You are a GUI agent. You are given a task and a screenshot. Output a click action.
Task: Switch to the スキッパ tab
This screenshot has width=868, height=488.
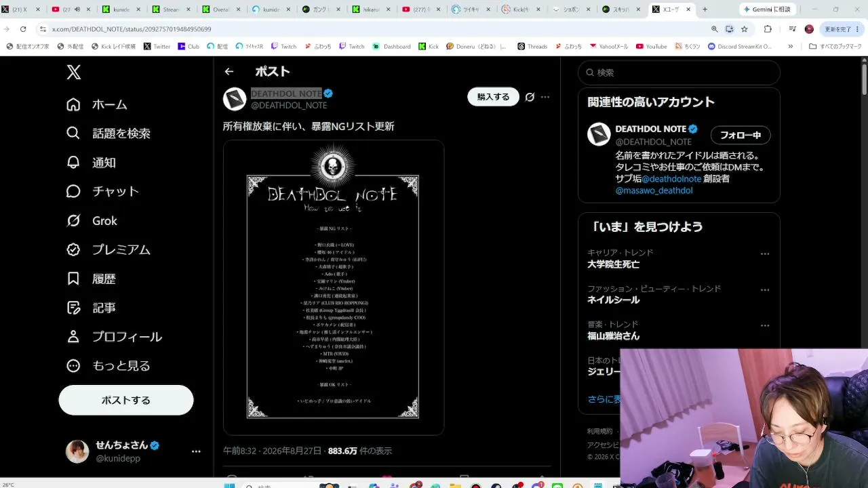pos(623,9)
